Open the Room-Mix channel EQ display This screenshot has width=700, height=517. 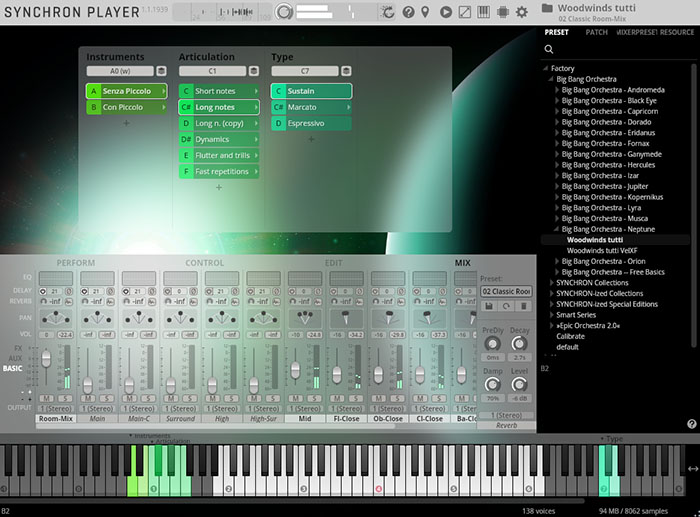point(56,278)
